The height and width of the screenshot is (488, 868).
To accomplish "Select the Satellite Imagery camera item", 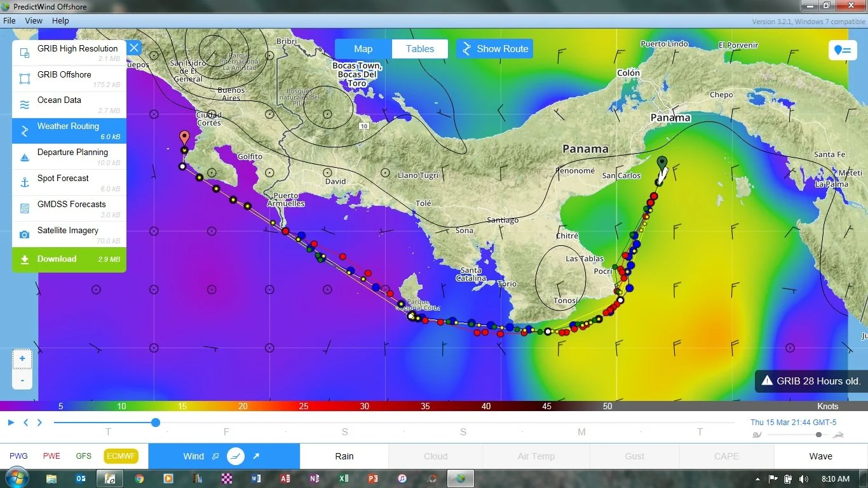I will (x=69, y=235).
